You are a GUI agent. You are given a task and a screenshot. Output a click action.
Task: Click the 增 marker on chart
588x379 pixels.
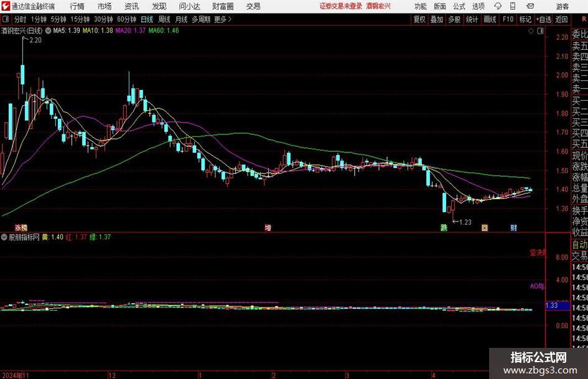268,227
